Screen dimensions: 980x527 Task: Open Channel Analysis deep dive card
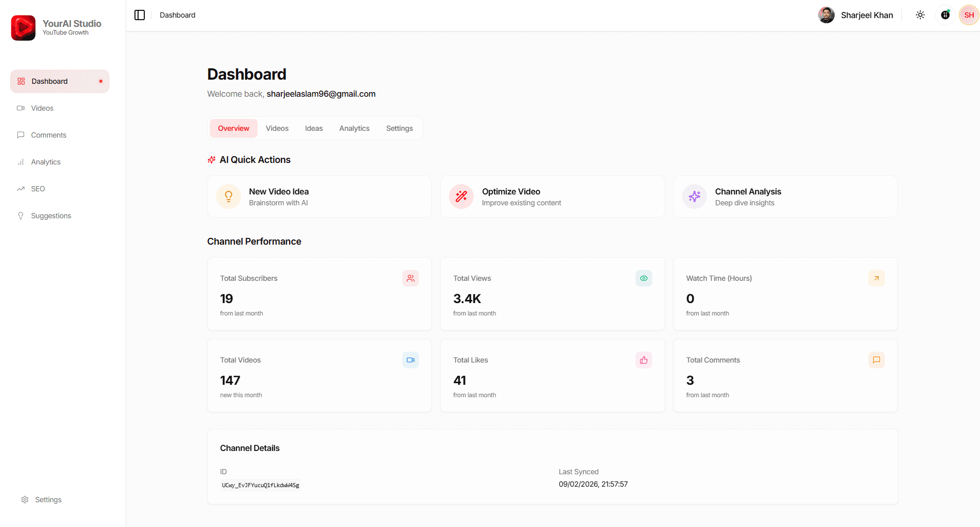pyautogui.click(x=785, y=197)
